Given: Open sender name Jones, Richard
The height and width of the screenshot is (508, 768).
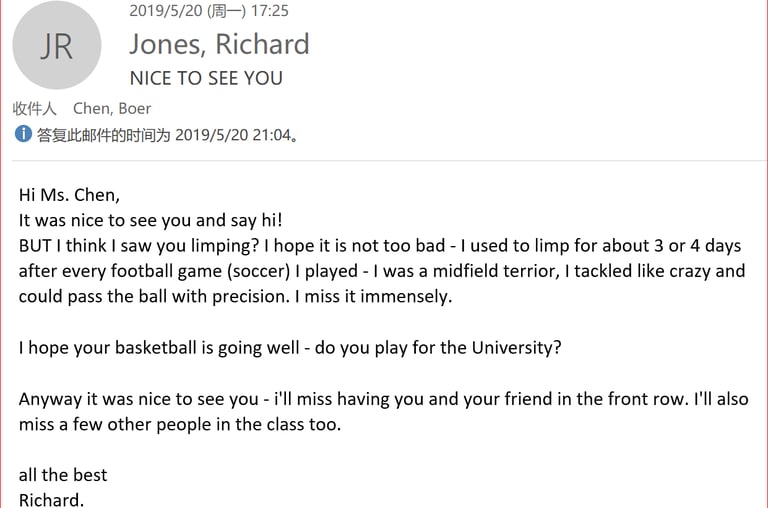Looking at the screenshot, I should point(219,44).
